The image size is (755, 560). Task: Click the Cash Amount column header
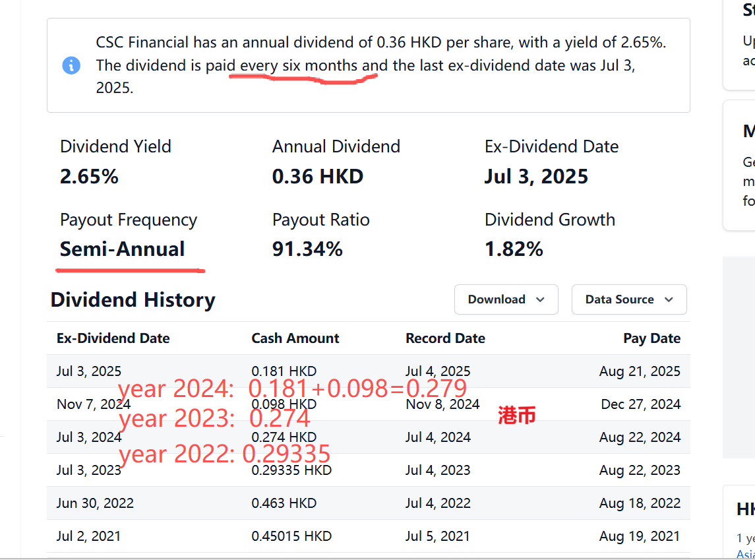tap(295, 338)
